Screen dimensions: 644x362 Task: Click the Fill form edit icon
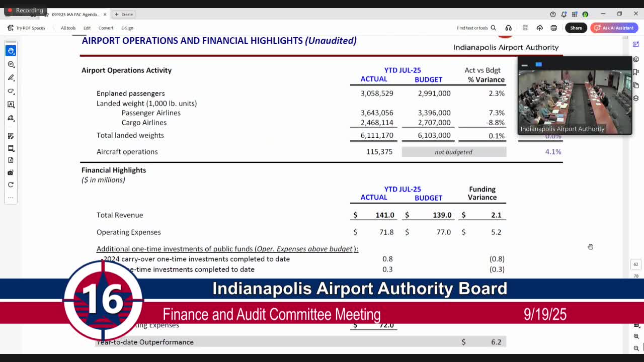11,136
